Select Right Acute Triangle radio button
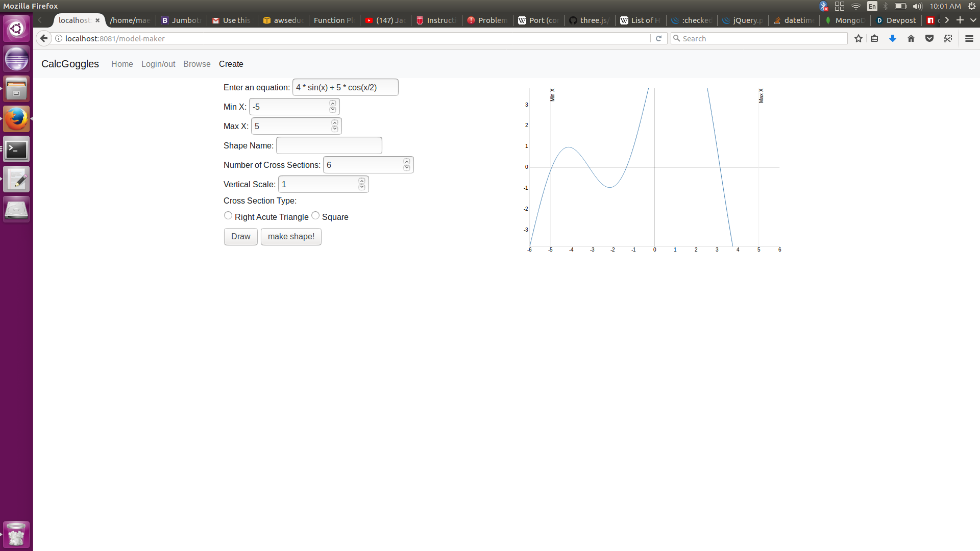This screenshot has height=551, width=980. (x=228, y=216)
